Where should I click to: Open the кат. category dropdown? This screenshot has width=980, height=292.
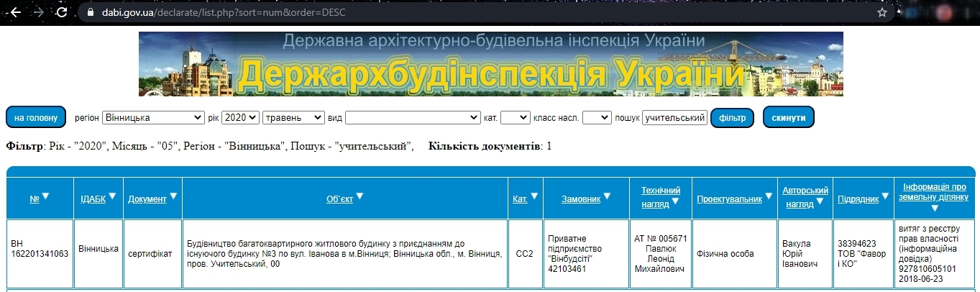(x=515, y=117)
